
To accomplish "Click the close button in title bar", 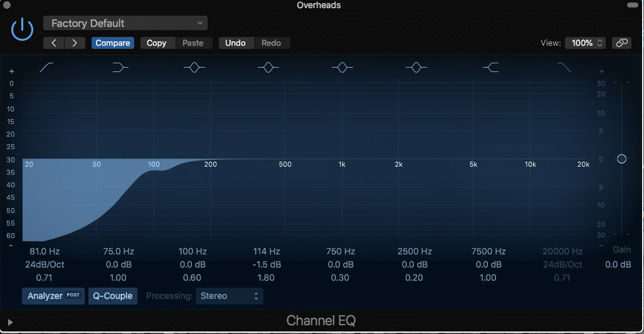I will pos(6,6).
